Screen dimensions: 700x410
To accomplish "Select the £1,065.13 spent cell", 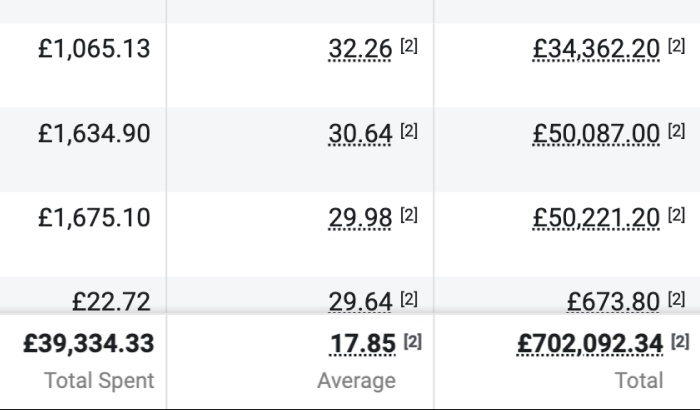I will click(x=94, y=49).
